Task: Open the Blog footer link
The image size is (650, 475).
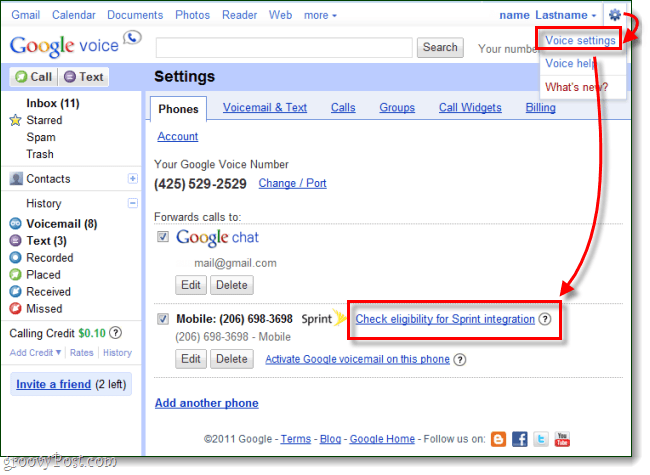Action: pos(330,439)
